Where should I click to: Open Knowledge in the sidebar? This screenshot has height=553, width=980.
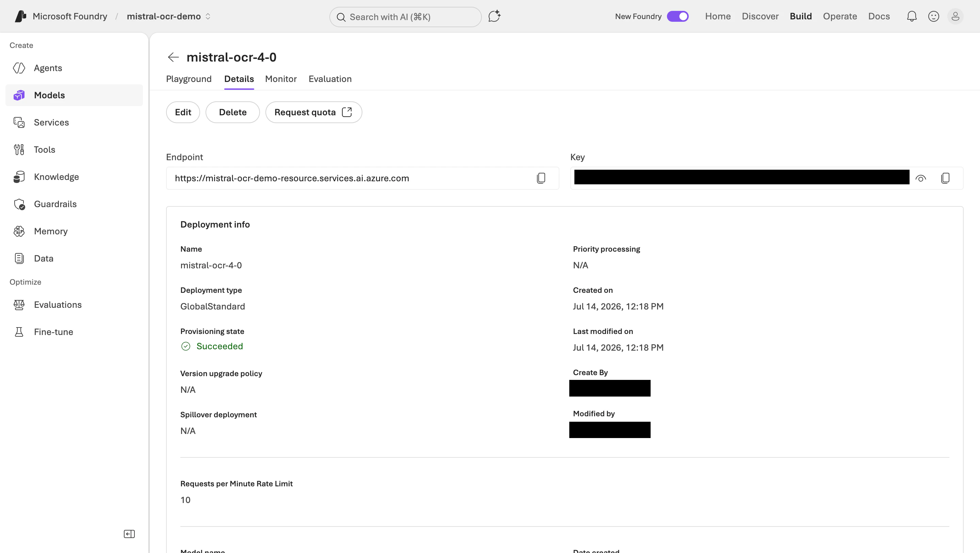click(74, 177)
